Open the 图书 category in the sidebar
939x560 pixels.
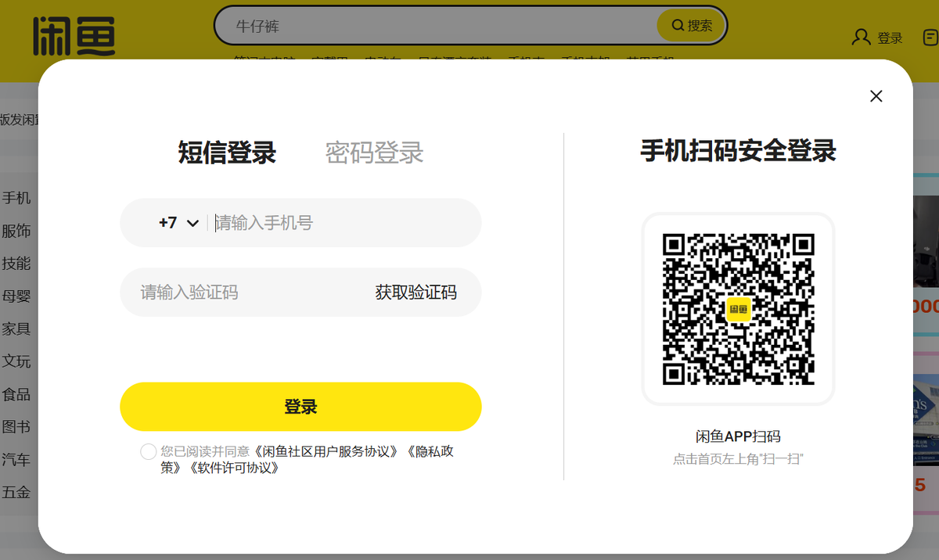16,427
